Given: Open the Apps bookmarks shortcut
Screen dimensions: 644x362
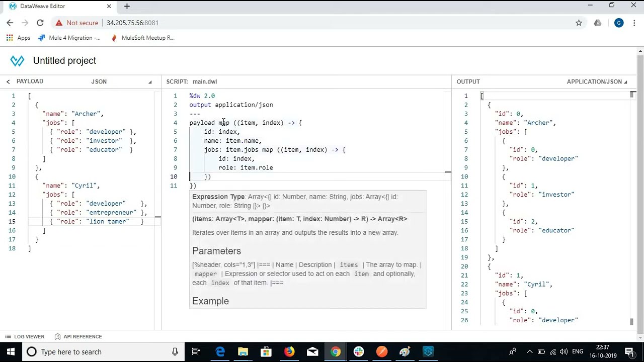Looking at the screenshot, I should (x=18, y=38).
